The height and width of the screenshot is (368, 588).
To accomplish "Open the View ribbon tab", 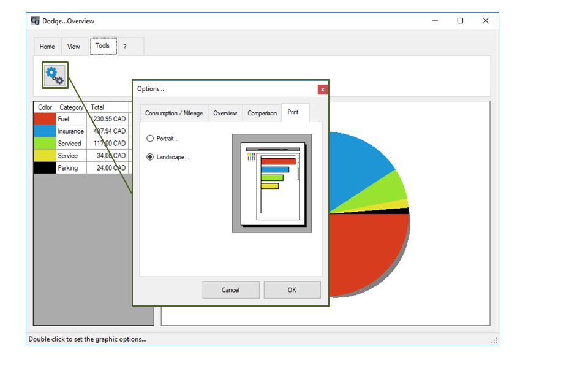I will (x=73, y=47).
